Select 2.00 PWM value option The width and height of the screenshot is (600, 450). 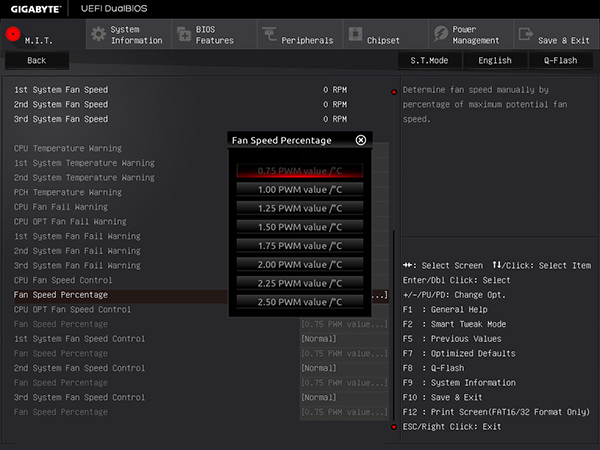pyautogui.click(x=300, y=264)
